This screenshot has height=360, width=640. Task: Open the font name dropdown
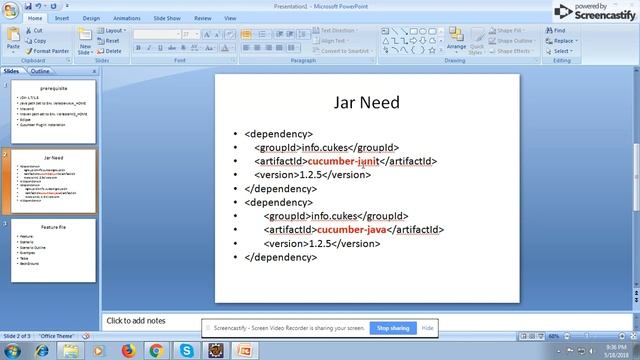tap(178, 34)
